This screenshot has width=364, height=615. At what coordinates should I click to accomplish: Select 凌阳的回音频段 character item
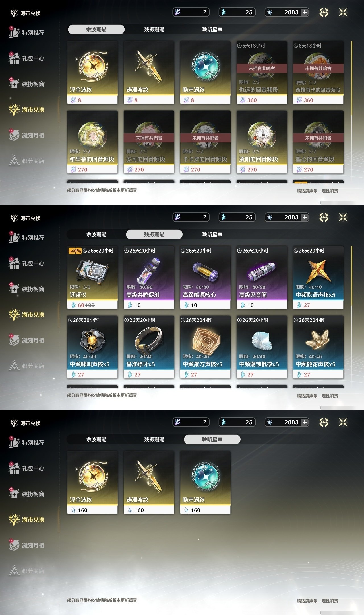[x=262, y=142]
